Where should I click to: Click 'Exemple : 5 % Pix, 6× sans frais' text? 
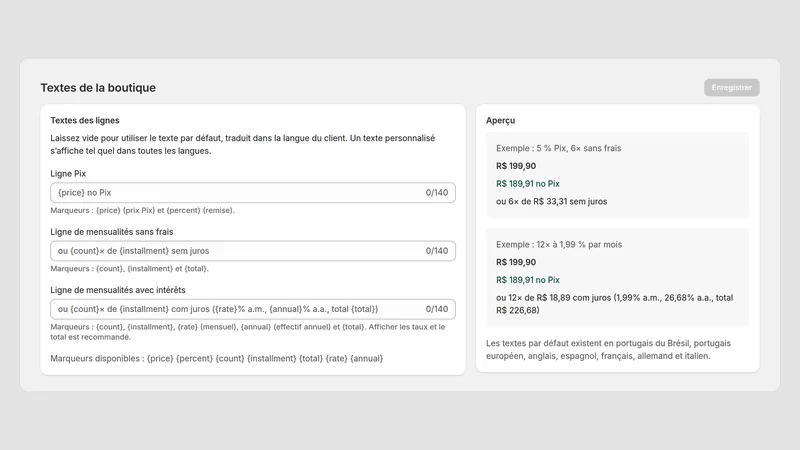pos(559,148)
